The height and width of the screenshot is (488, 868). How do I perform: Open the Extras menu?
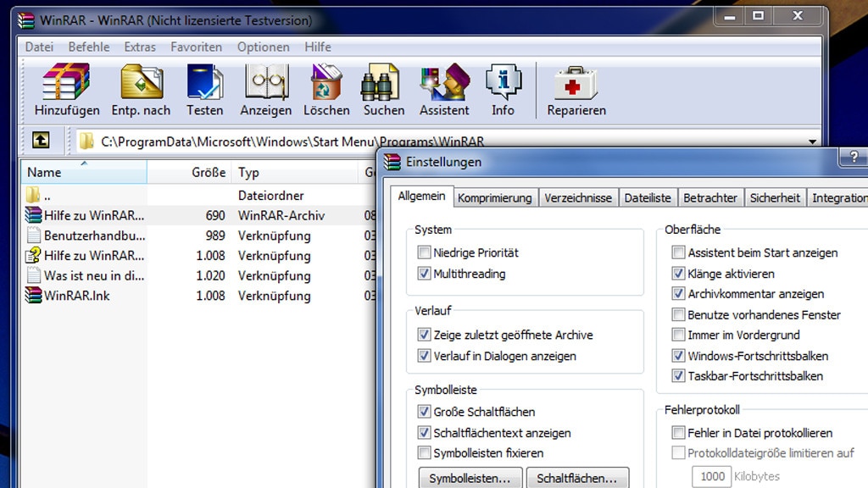tap(140, 47)
